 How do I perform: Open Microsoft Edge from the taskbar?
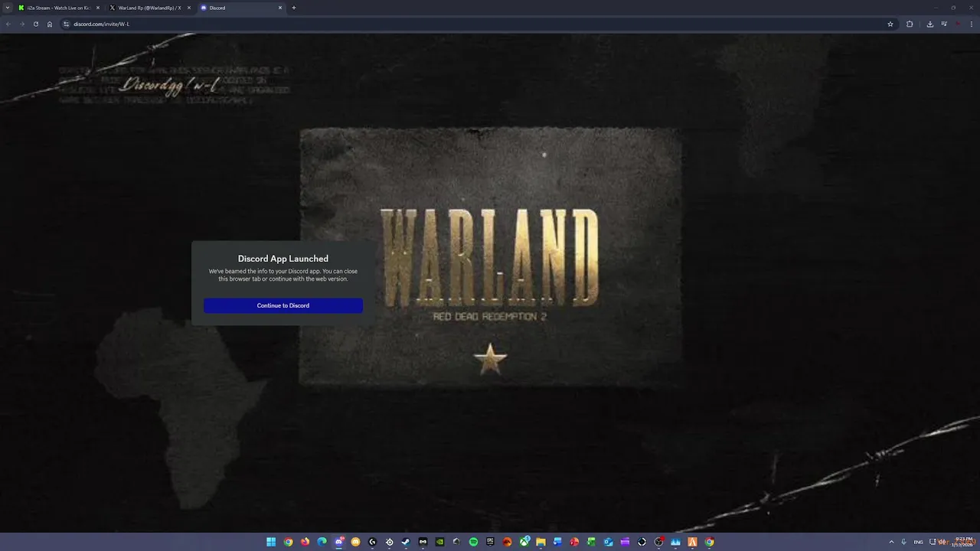coord(322,542)
